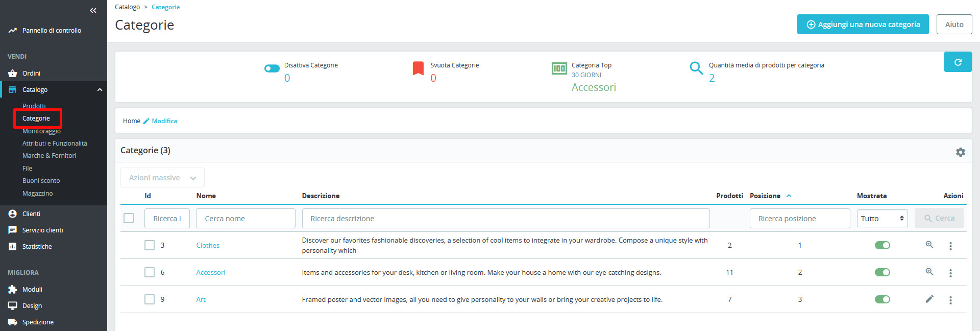Viewport: 980px width, 331px height.
Task: Focus the Ricerca posizione field
Action: click(x=800, y=218)
